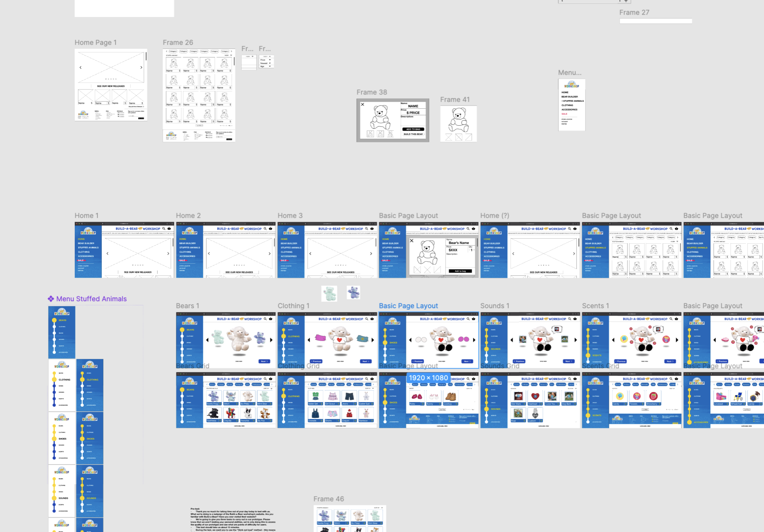Click the Next button in Bears 1
The image size is (764, 532).
click(x=264, y=361)
